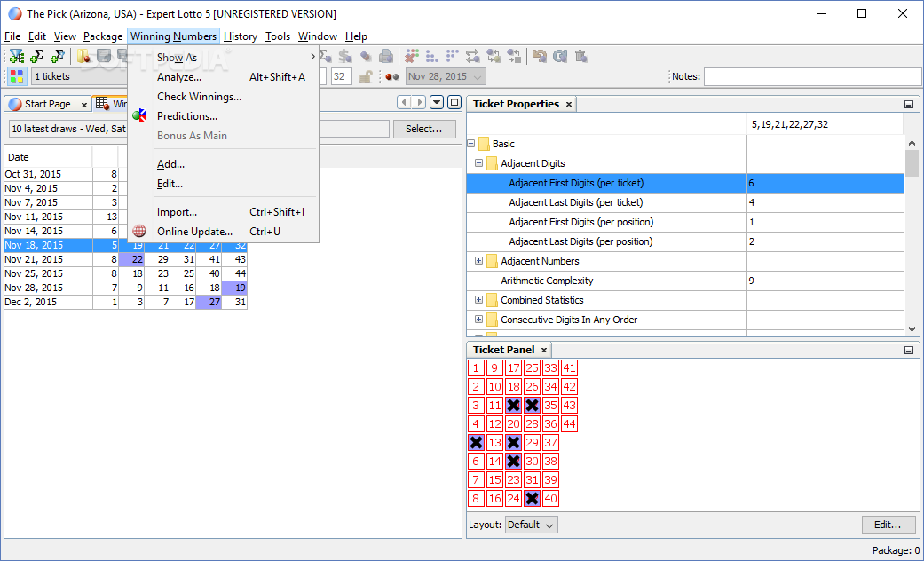Toggle number 5 crossed box in ticket panel

click(476, 443)
